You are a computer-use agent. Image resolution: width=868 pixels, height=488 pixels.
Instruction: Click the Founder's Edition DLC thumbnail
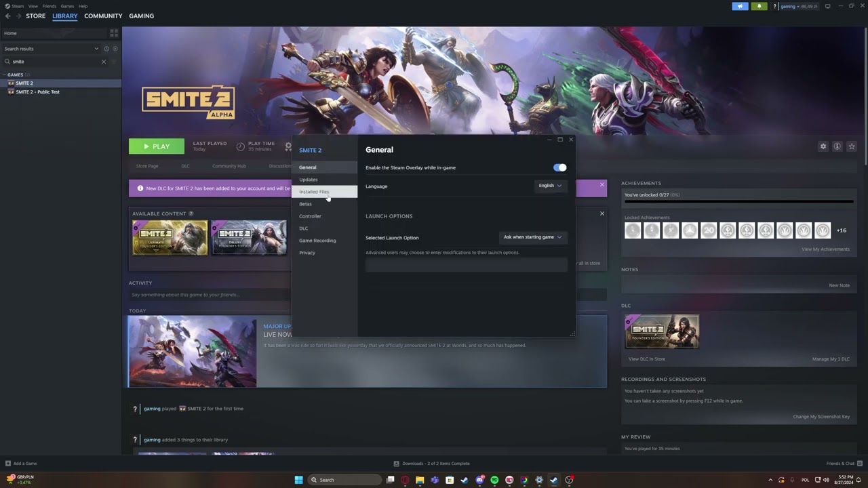pyautogui.click(x=662, y=331)
